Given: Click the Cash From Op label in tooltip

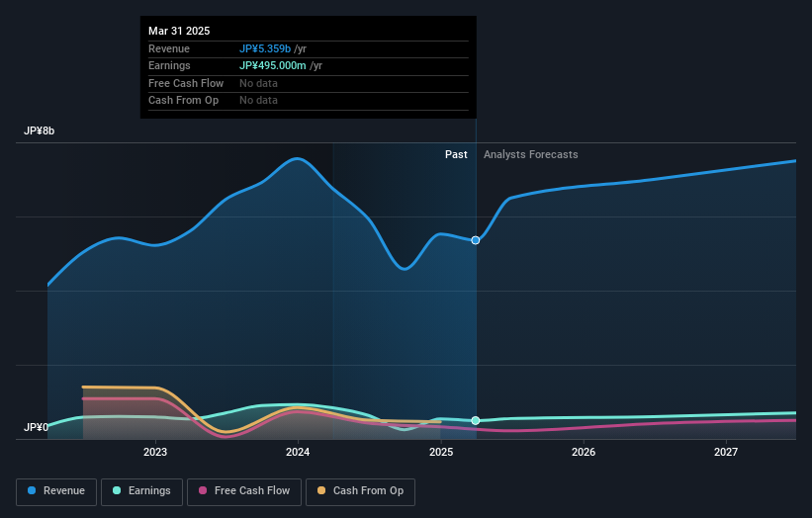Looking at the screenshot, I should [183, 101].
